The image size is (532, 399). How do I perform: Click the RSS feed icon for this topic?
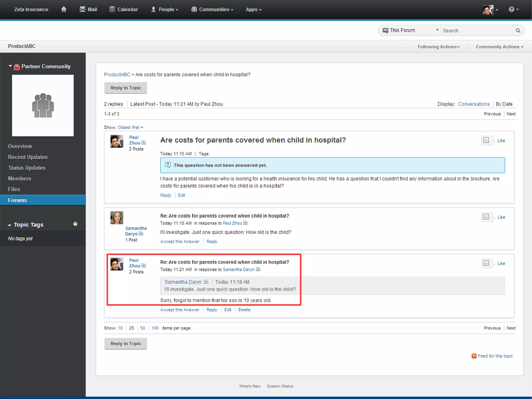(x=474, y=356)
